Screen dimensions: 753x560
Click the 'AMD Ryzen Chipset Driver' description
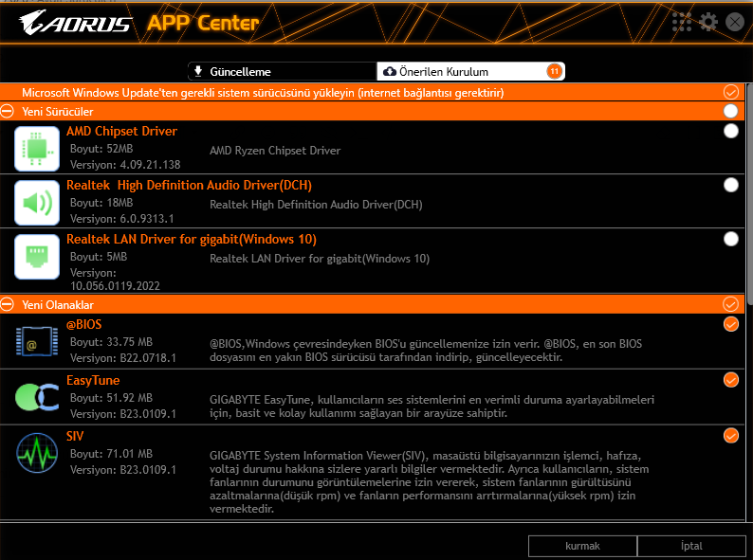point(275,151)
